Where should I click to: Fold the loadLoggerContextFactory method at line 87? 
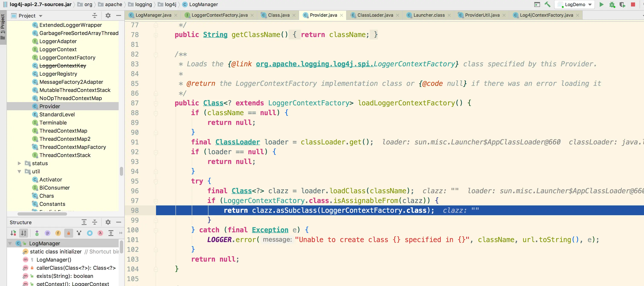[156, 103]
